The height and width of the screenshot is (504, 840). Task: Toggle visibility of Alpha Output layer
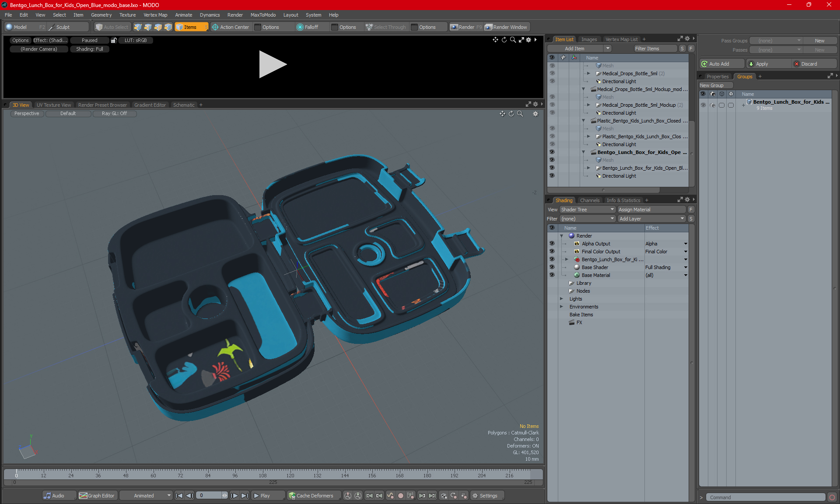pos(552,244)
